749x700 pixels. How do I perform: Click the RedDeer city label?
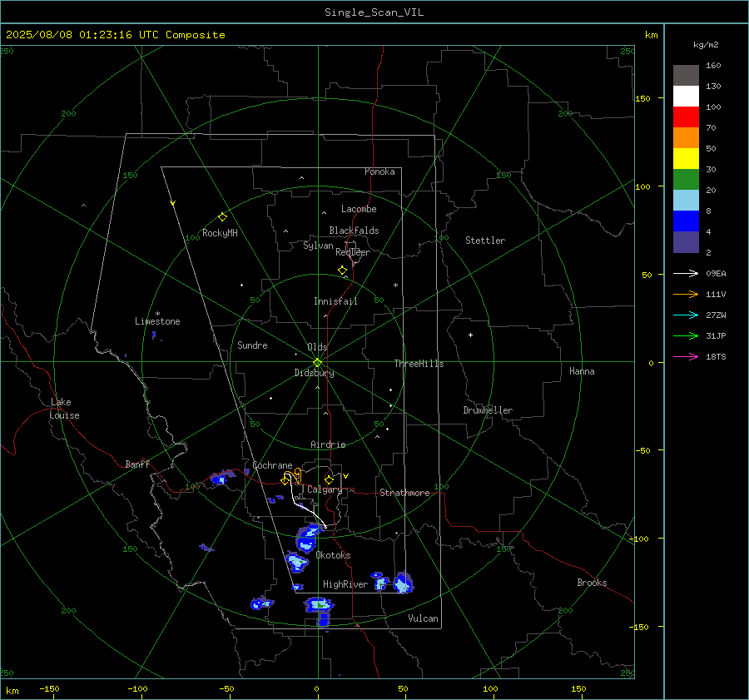[x=353, y=252]
